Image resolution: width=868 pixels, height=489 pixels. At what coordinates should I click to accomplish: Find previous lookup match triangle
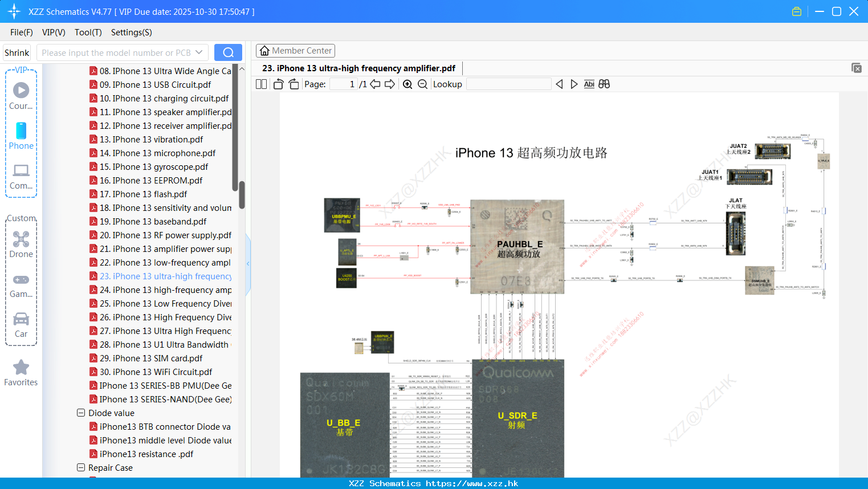click(559, 84)
